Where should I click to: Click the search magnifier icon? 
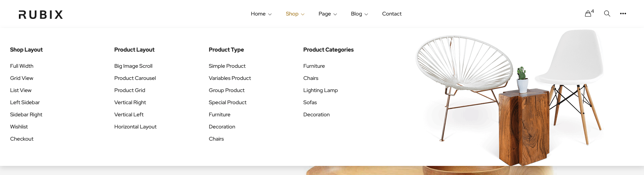607,13
